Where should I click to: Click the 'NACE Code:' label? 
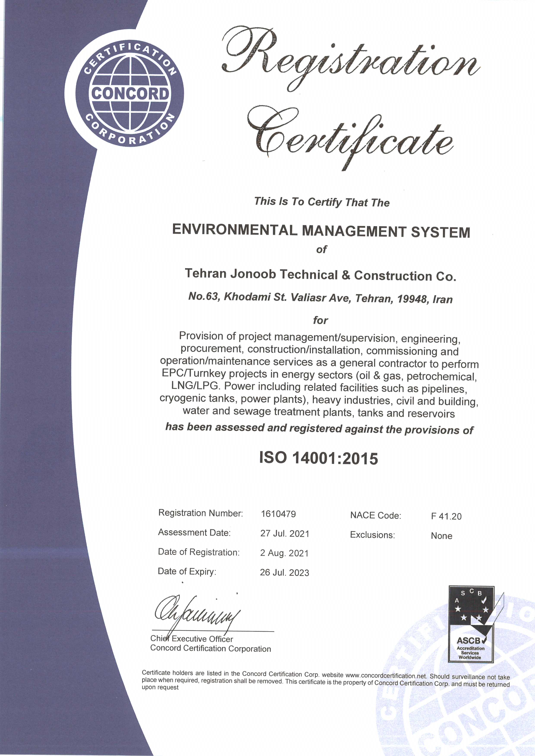coord(376,515)
